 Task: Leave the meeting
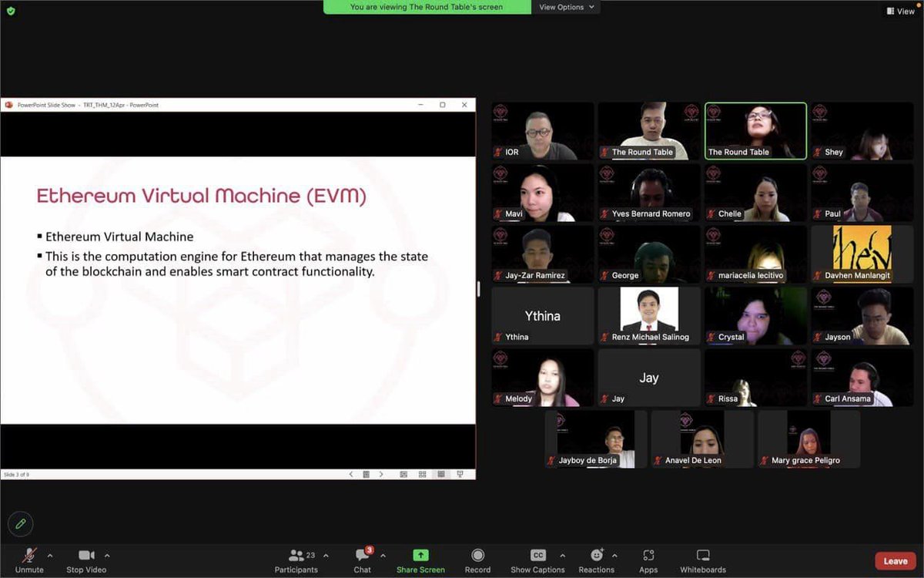click(896, 561)
